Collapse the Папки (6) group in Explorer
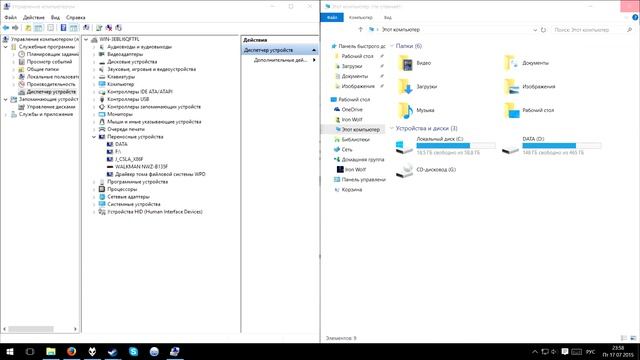Viewport: 640px width, 360px height. click(x=392, y=46)
